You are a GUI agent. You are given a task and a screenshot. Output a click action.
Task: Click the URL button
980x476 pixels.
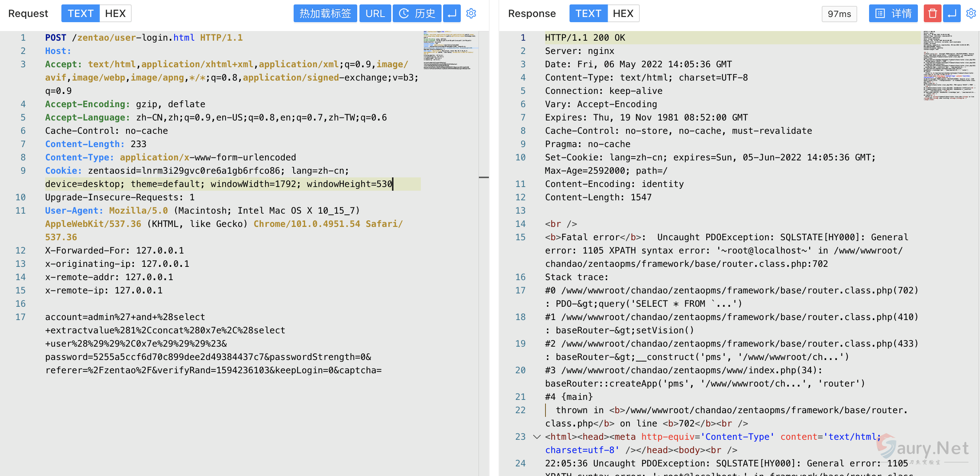tap(375, 14)
